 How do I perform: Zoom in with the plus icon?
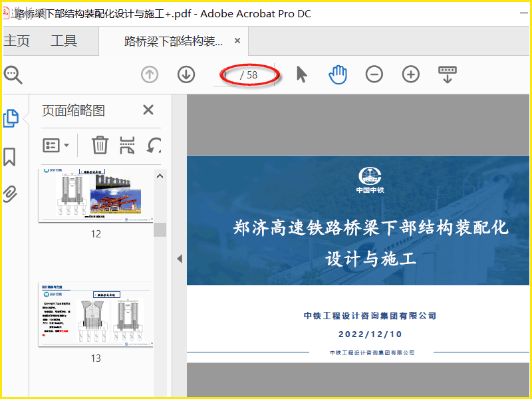[411, 74]
